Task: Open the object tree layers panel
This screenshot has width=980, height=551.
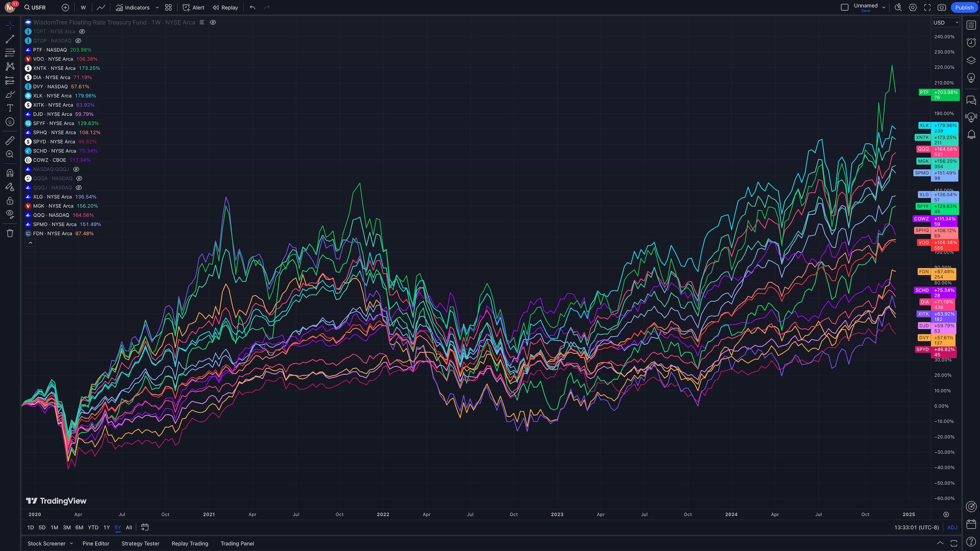Action: (971, 61)
